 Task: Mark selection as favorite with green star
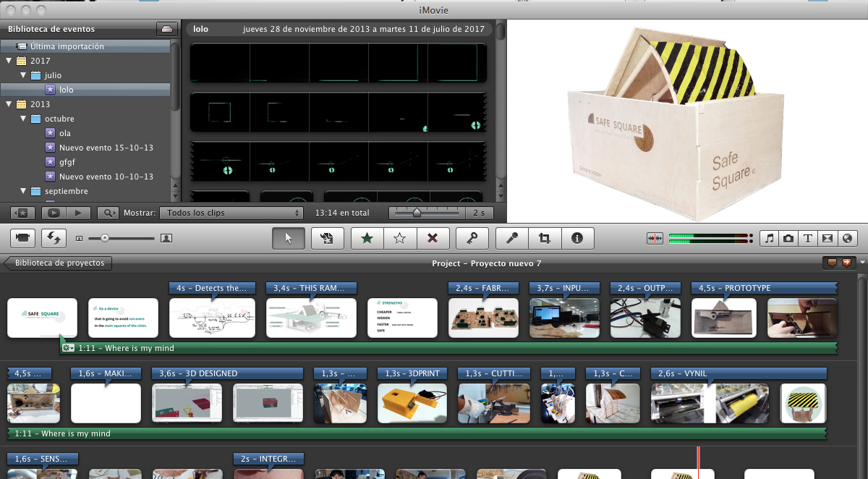coord(367,238)
